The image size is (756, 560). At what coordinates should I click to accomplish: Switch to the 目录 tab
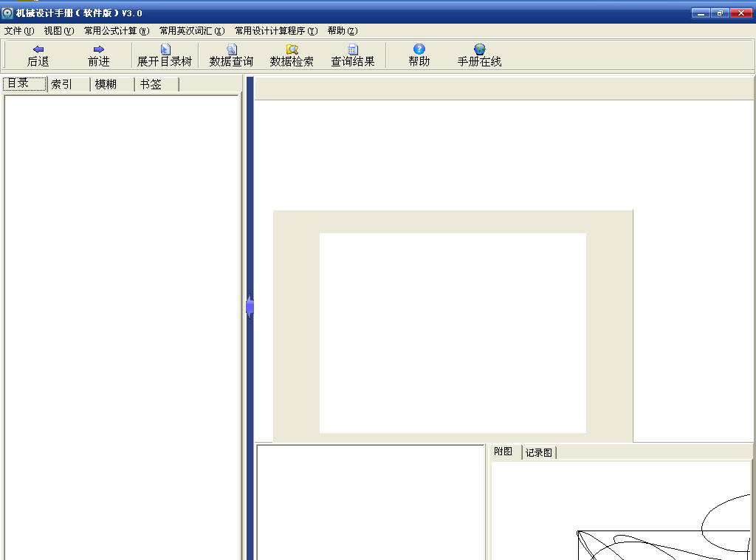pos(24,83)
